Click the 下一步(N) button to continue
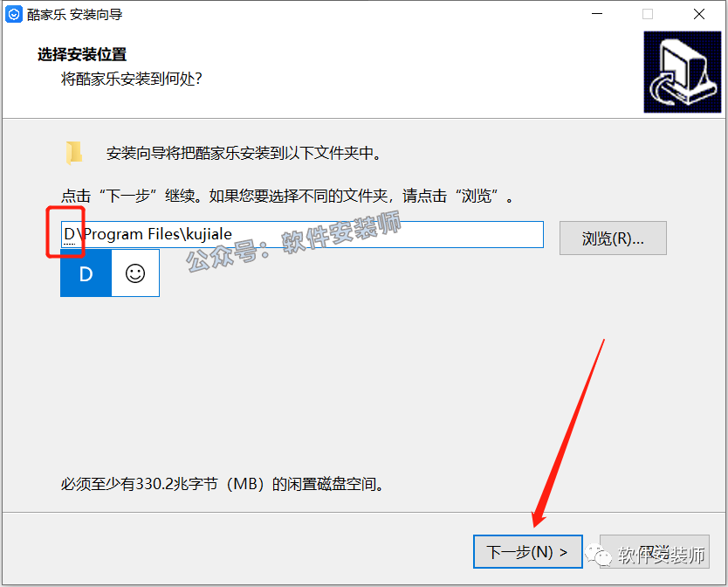This screenshot has height=587, width=728. 527,552
